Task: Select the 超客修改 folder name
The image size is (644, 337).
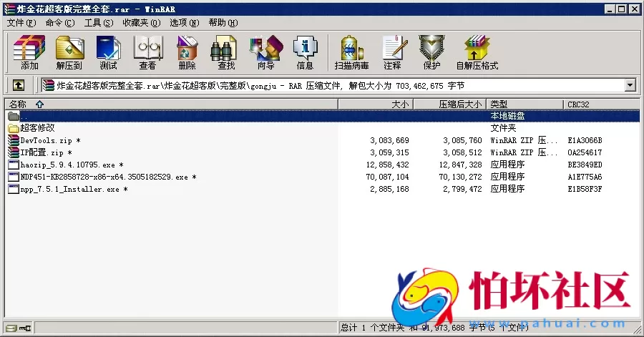Action: [x=37, y=128]
